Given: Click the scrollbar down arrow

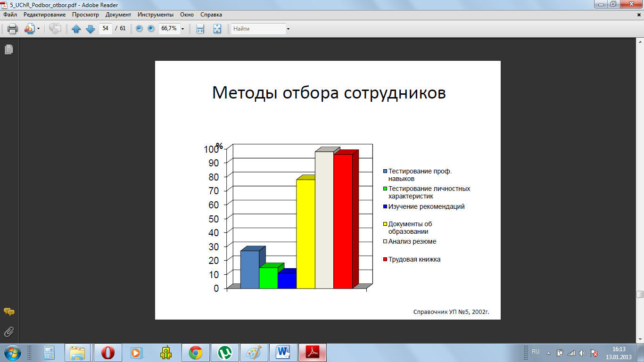Looking at the screenshot, I should point(640,339).
